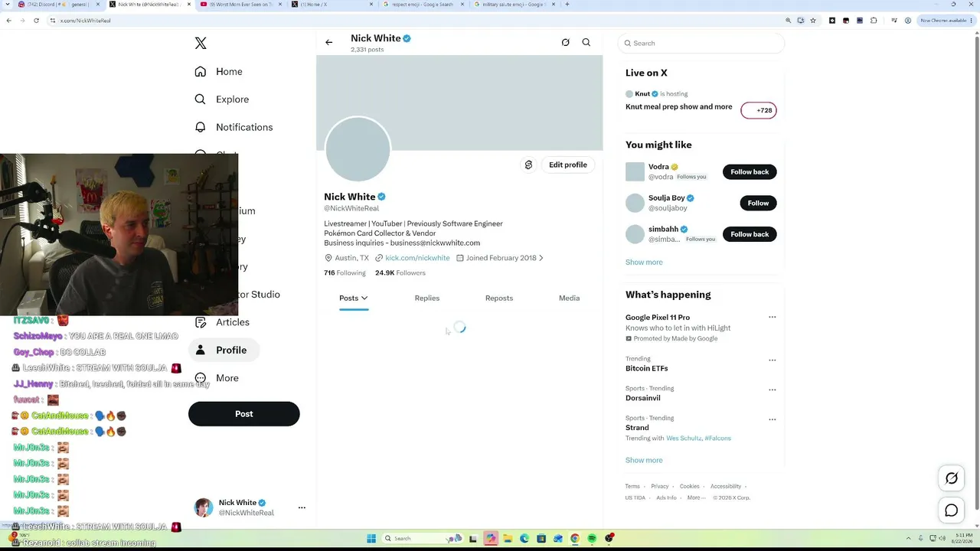
Task: View the 716 Following list
Action: 345,273
